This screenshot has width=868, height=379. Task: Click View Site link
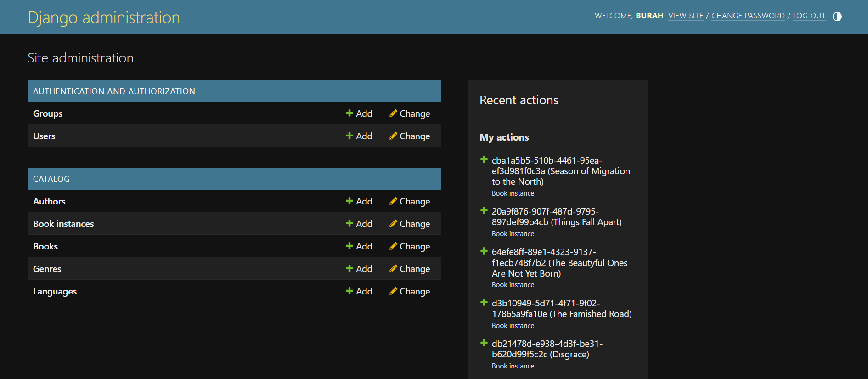(x=686, y=16)
